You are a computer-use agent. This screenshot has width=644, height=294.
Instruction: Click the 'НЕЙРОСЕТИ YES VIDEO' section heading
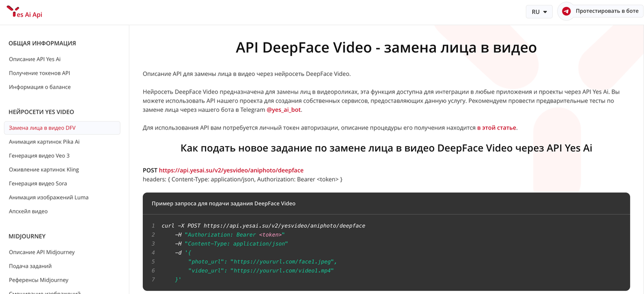pos(41,112)
